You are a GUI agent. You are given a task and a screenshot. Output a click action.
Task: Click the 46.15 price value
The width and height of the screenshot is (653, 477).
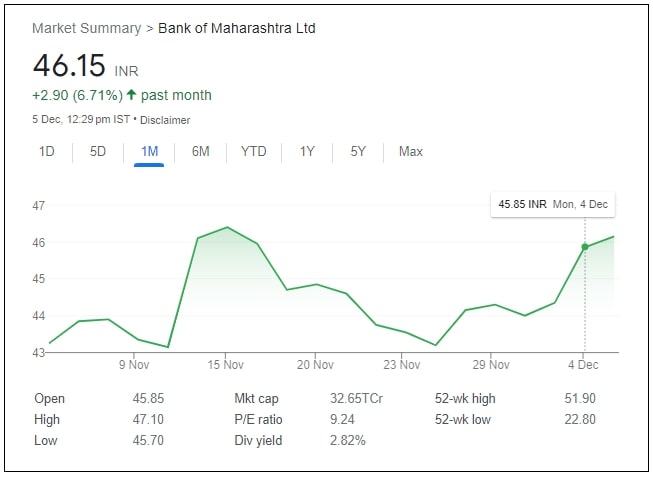point(69,65)
